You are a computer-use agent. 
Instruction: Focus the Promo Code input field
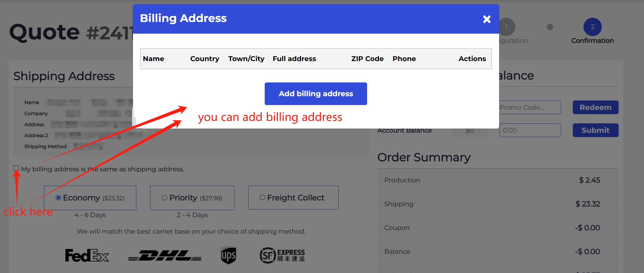pyautogui.click(x=530, y=107)
